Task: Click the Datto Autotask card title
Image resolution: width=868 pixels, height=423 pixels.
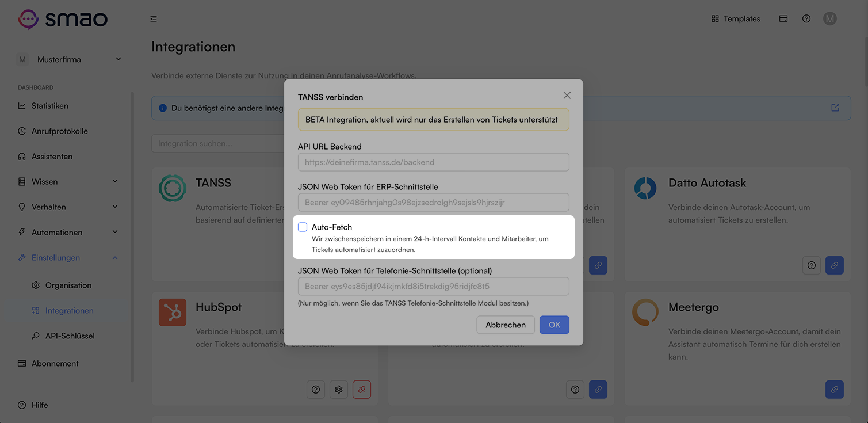Action: coord(707,183)
